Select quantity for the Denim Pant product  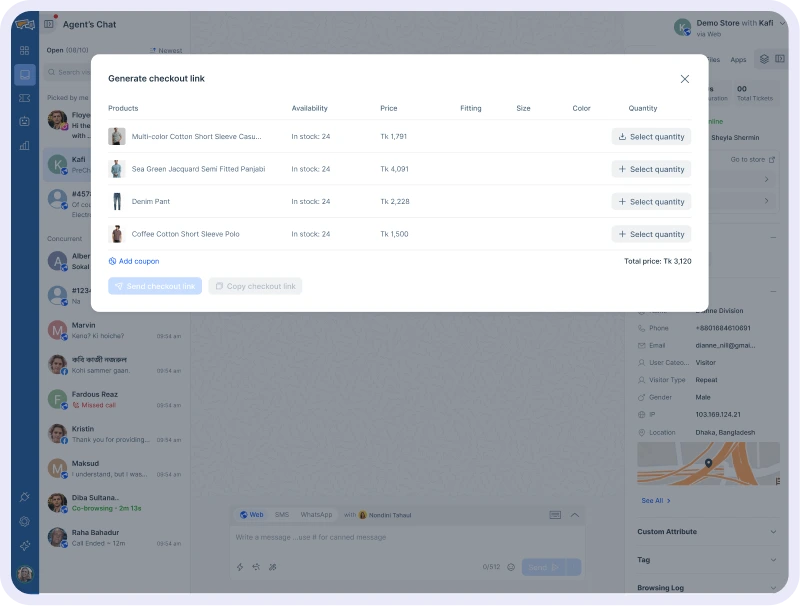(651, 201)
